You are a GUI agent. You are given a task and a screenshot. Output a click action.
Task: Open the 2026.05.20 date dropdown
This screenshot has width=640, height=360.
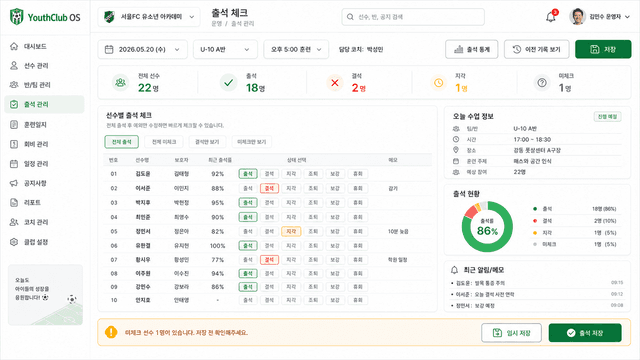point(142,49)
